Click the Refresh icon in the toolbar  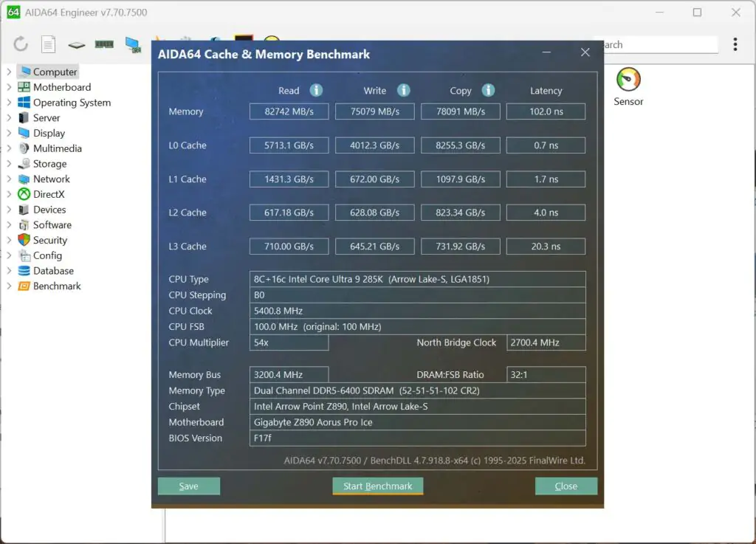(21, 44)
